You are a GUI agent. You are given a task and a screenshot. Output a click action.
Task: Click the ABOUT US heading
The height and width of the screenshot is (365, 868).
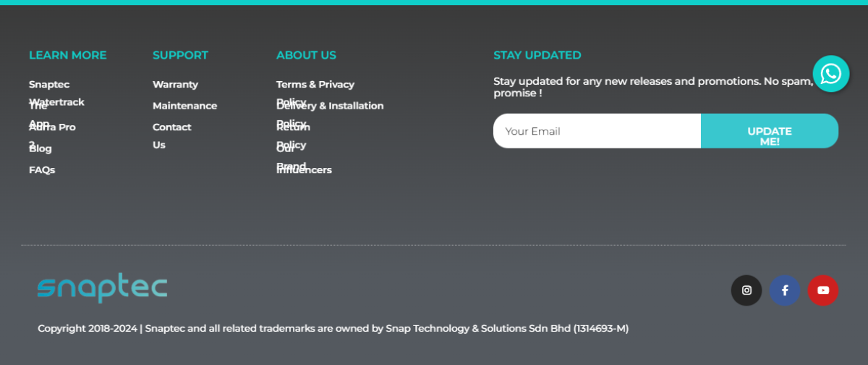306,55
